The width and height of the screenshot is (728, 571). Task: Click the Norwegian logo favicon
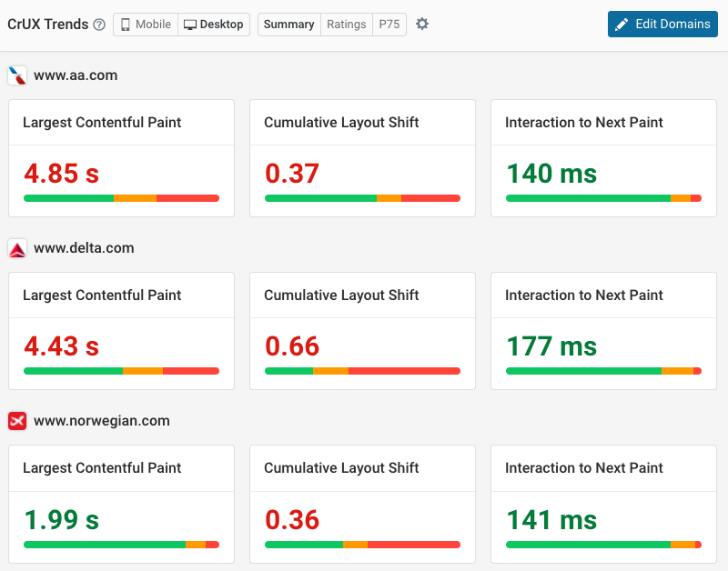pos(17,421)
